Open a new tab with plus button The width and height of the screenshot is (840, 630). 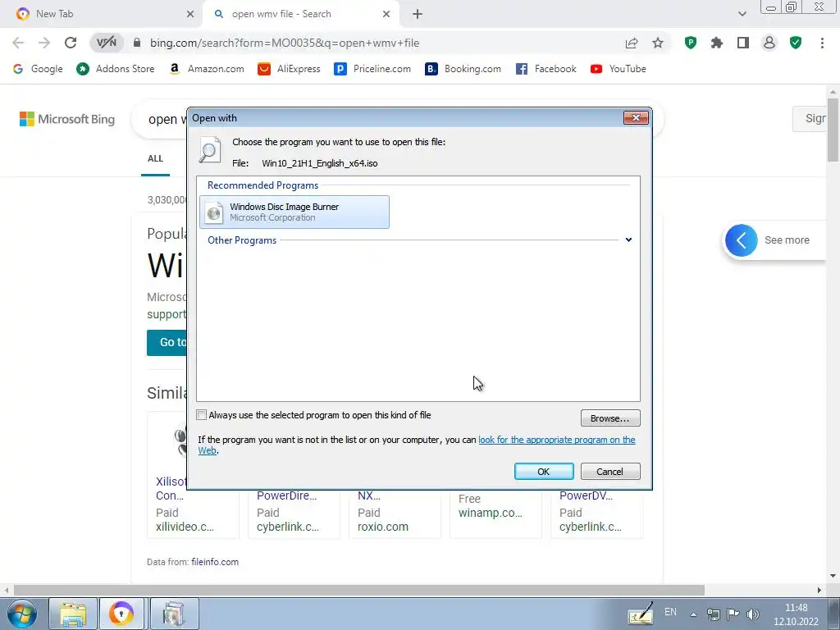click(x=418, y=14)
